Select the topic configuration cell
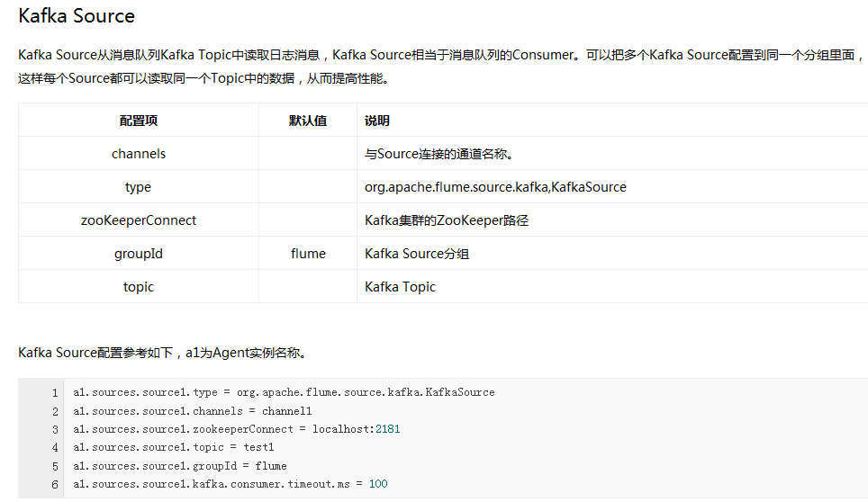The width and height of the screenshot is (868, 502). pyautogui.click(x=139, y=287)
